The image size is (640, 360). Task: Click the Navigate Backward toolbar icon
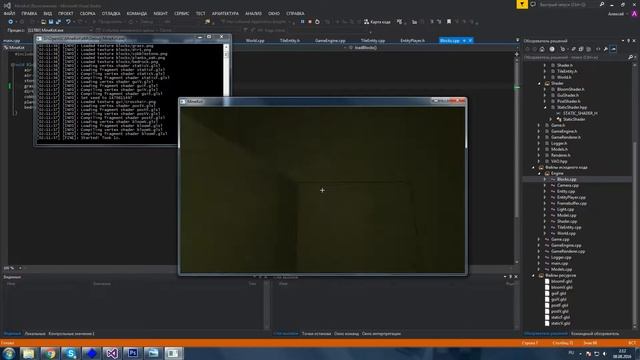(10, 22)
